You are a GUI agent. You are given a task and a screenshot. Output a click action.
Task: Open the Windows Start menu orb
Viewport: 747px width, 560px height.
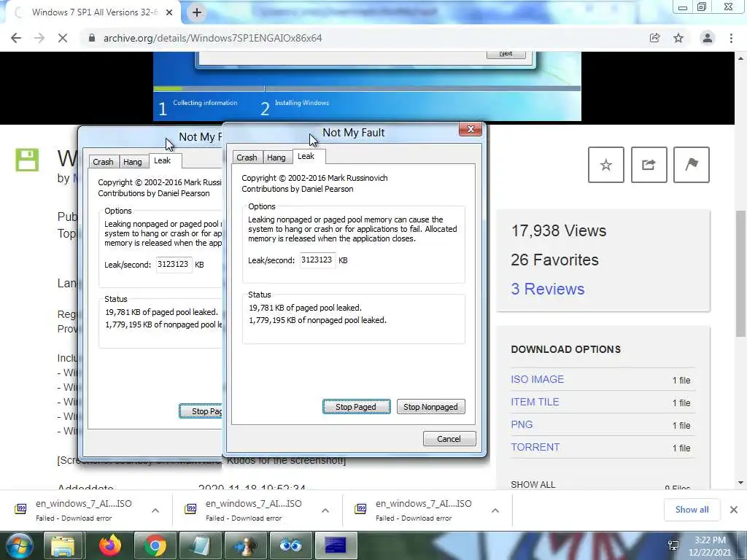(x=19, y=545)
